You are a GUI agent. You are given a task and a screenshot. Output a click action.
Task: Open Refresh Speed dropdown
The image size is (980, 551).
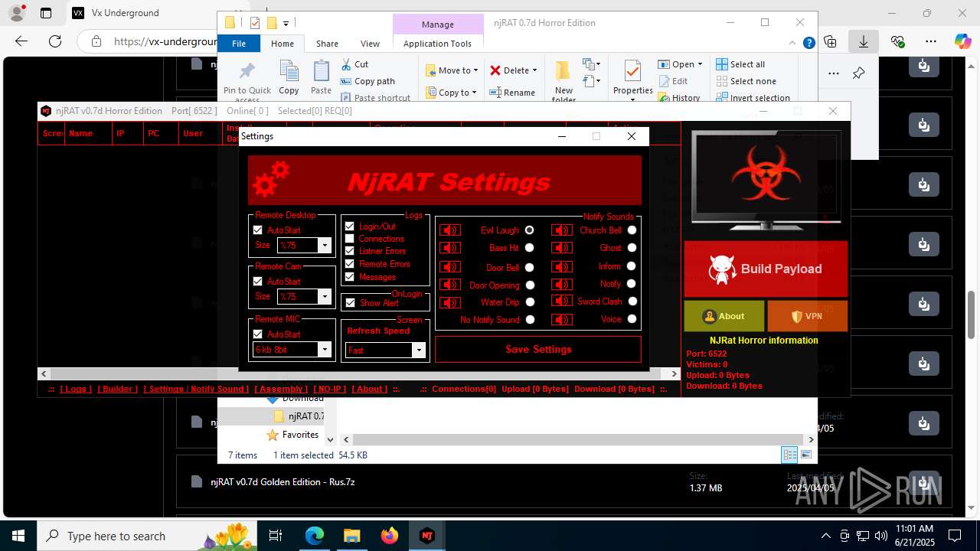419,350
